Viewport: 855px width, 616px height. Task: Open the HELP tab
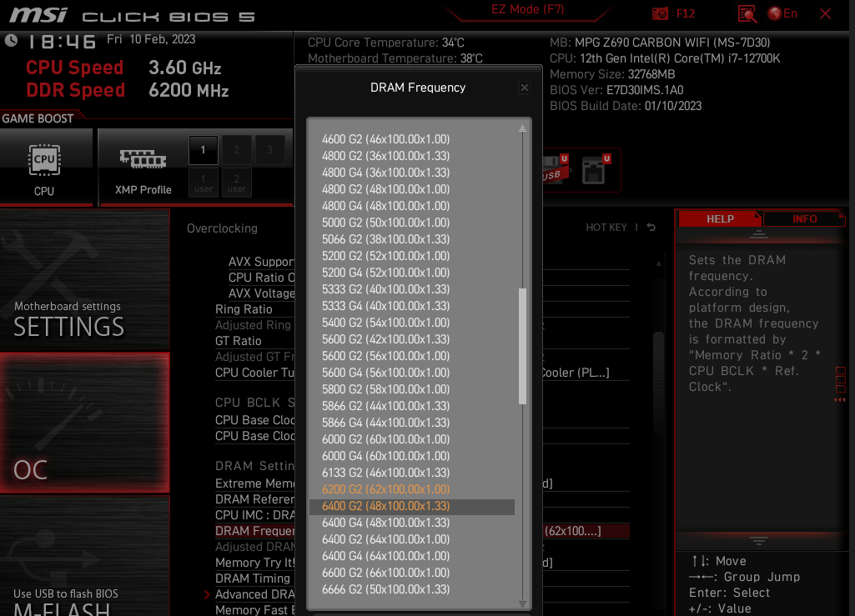click(720, 218)
